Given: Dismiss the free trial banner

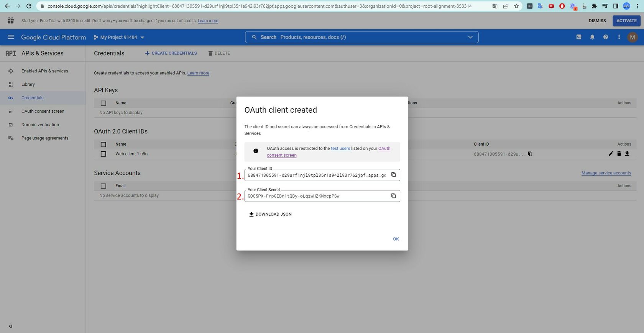Looking at the screenshot, I should click(x=597, y=21).
